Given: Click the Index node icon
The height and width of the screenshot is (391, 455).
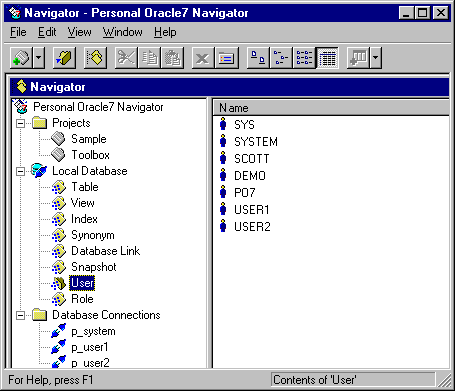Looking at the screenshot, I should tap(59, 219).
